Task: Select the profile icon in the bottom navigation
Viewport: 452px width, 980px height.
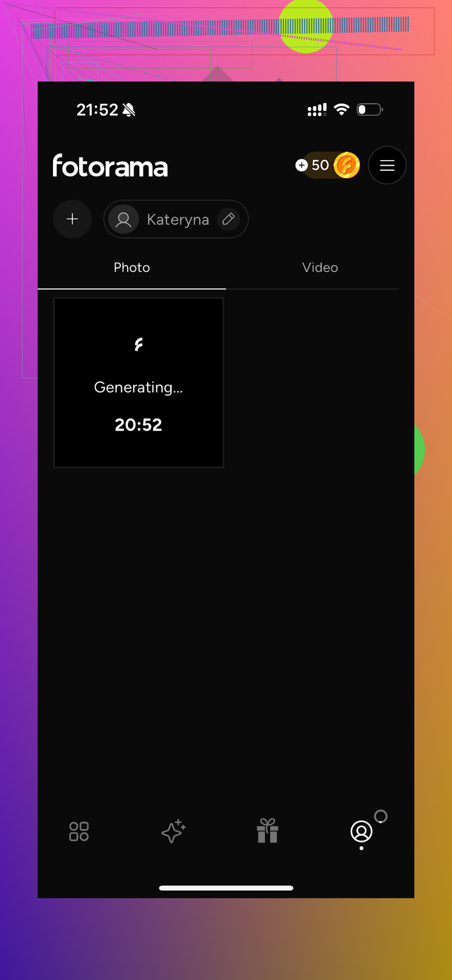Action: (x=361, y=831)
